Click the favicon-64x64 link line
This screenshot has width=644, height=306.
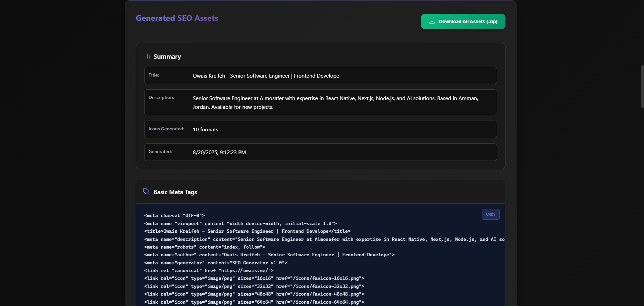(x=254, y=302)
